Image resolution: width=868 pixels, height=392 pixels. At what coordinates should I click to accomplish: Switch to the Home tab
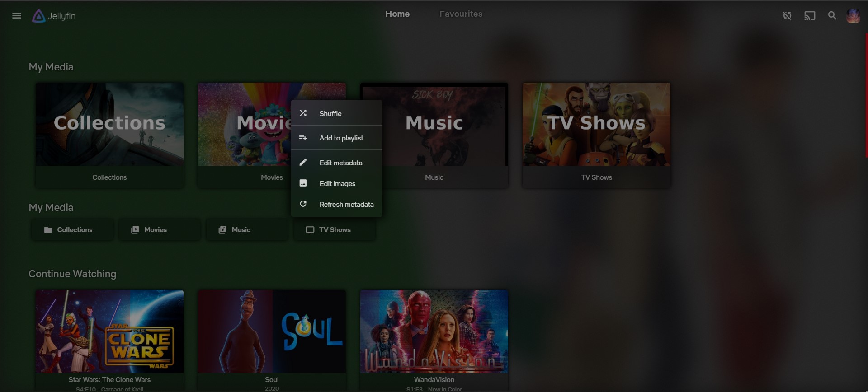pyautogui.click(x=397, y=14)
